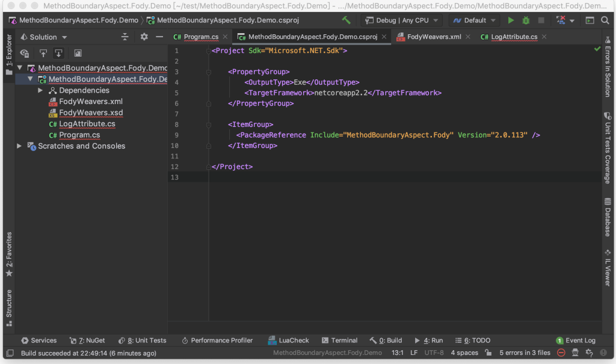
Task: Close the Program.cs tab
Action: 225,37
